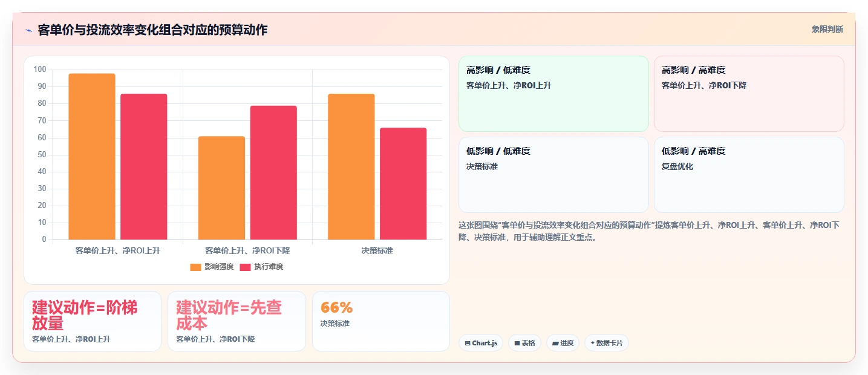Click the lightning icon beside the title
868x375 pixels.
[28, 30]
